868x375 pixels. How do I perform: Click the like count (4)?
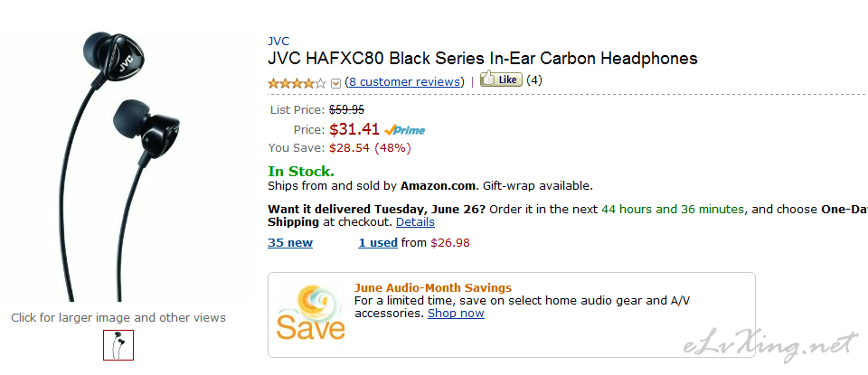pos(534,80)
